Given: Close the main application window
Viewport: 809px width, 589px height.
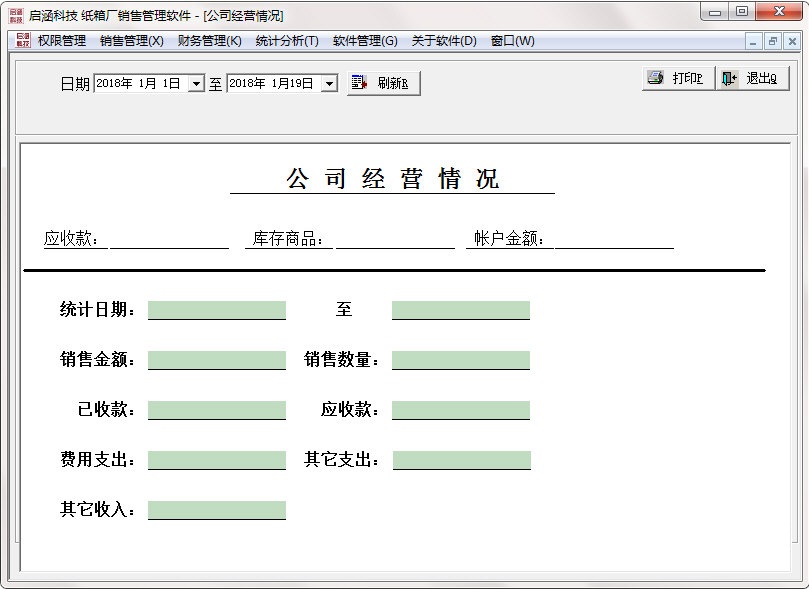Looking at the screenshot, I should tap(779, 11).
